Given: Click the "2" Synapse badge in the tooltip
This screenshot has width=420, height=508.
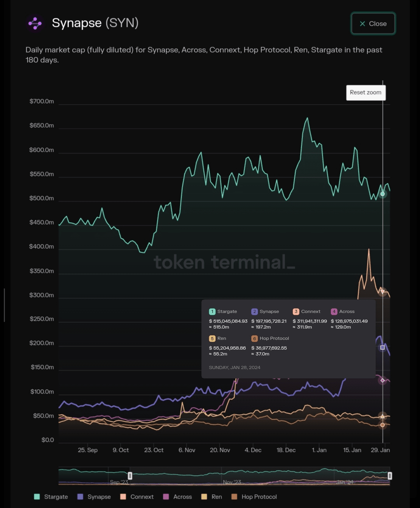Looking at the screenshot, I should click(x=255, y=311).
